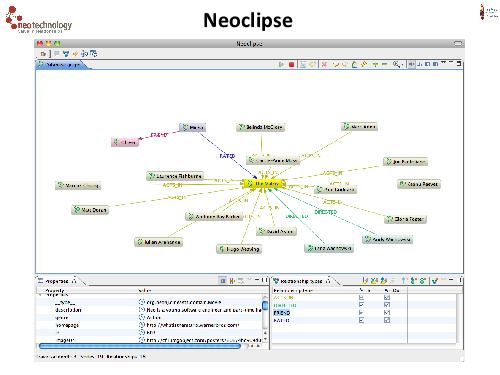
Task: Stop the database with the red square icon
Action: click(x=292, y=64)
